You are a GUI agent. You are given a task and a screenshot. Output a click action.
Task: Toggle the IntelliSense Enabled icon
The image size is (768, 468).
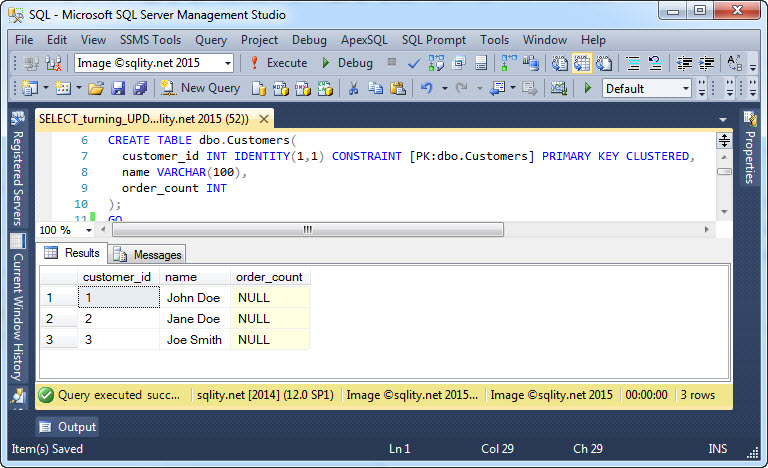(481, 63)
